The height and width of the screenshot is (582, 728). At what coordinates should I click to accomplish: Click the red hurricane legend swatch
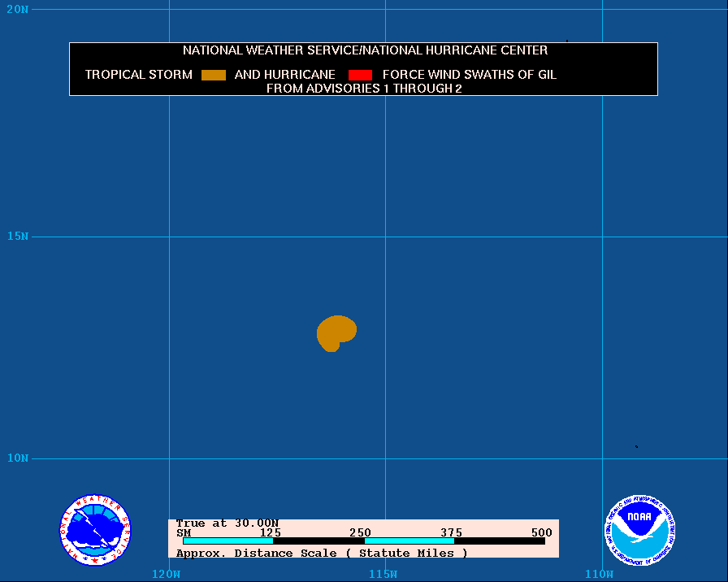tap(360, 75)
